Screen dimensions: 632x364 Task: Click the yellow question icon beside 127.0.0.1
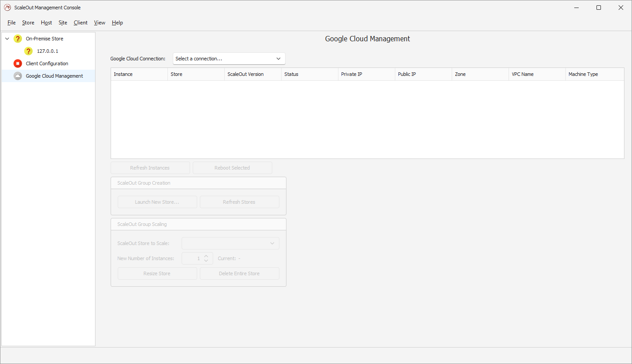coord(28,51)
